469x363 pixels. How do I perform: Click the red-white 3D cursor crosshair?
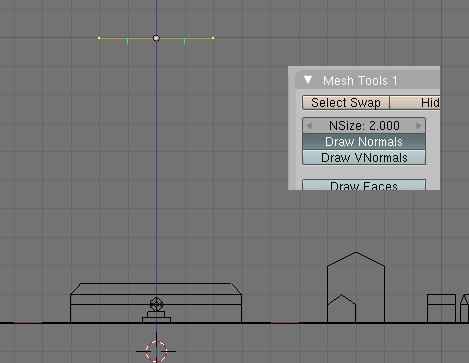[156, 351]
